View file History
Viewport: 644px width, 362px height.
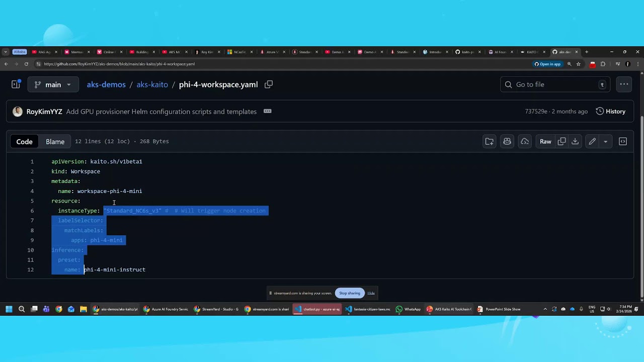(x=611, y=112)
